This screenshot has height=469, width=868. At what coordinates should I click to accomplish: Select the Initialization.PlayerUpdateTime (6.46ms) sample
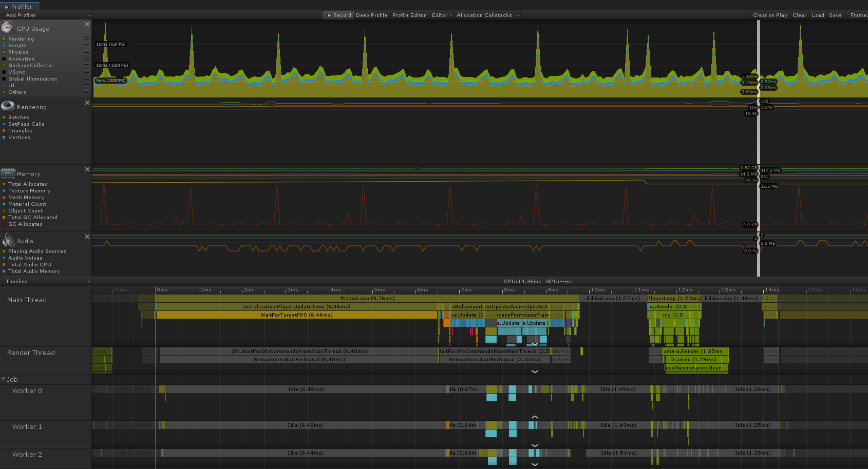point(296,307)
